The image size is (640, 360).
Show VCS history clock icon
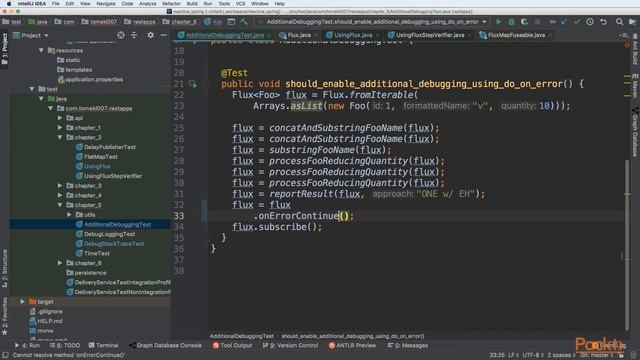point(590,22)
